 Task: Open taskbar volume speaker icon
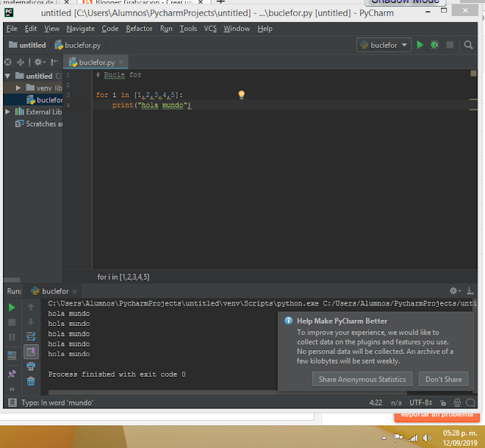pyautogui.click(x=427, y=438)
